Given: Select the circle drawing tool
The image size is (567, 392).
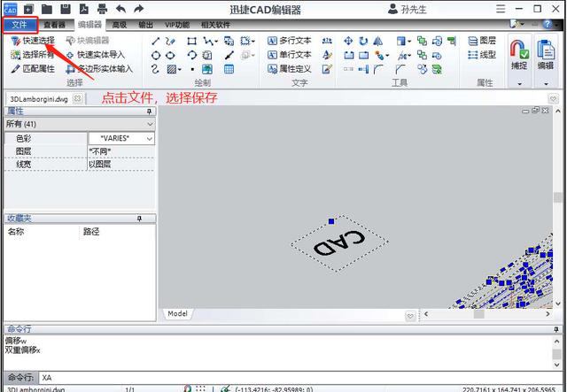Looking at the screenshot, I should 156,55.
